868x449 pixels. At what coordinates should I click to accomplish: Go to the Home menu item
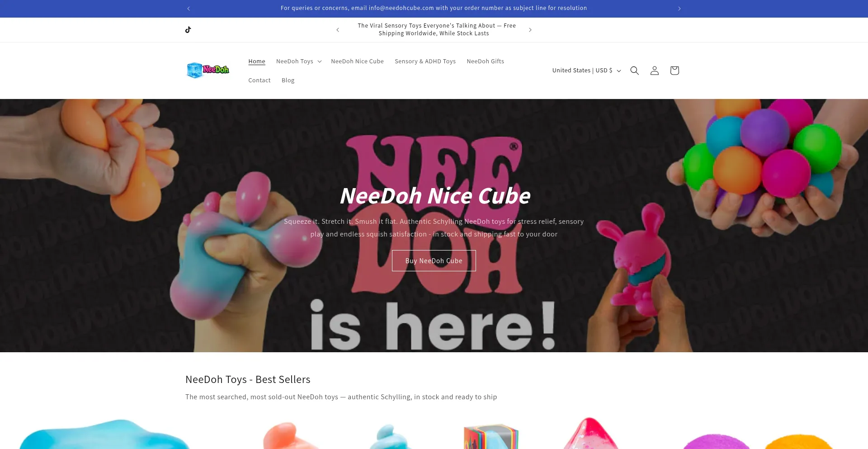[257, 61]
